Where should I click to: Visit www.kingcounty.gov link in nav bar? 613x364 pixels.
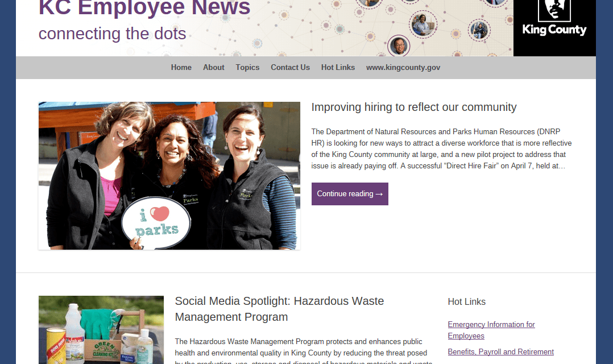point(403,67)
